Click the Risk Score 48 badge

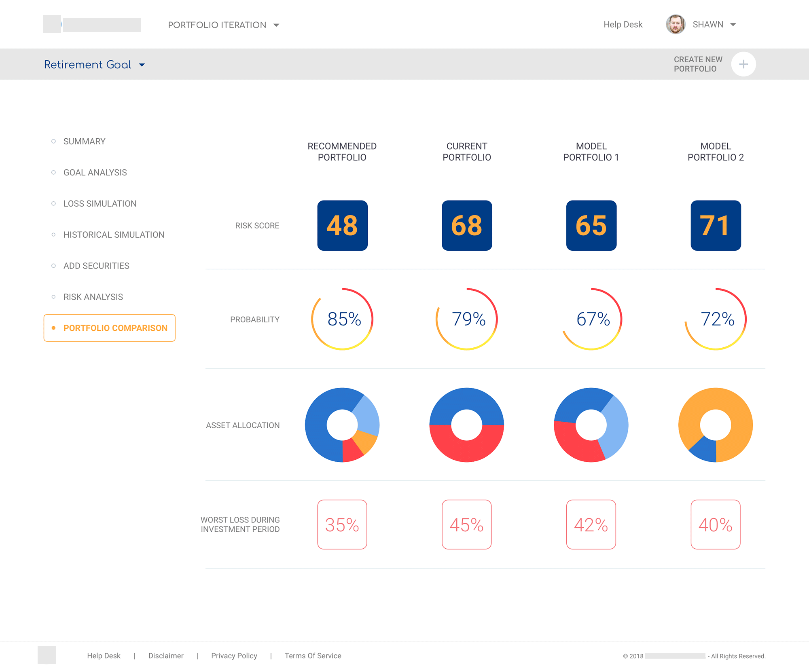tap(342, 226)
